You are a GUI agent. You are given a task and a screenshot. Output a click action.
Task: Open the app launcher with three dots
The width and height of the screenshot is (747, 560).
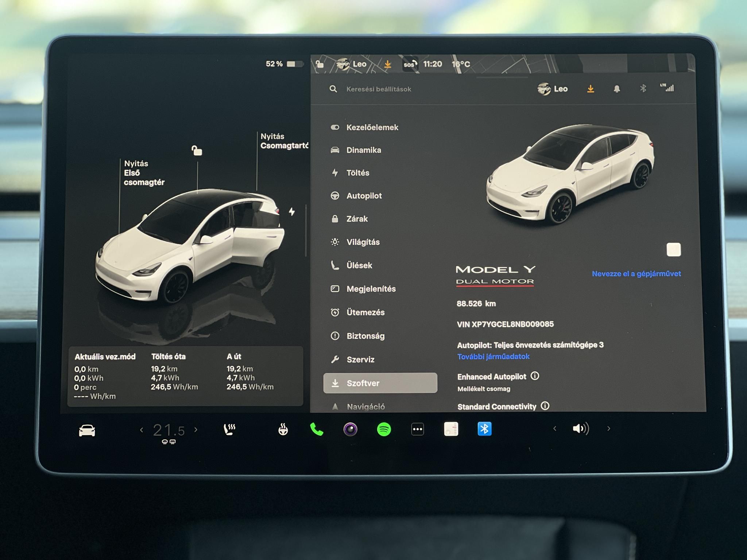(x=417, y=429)
